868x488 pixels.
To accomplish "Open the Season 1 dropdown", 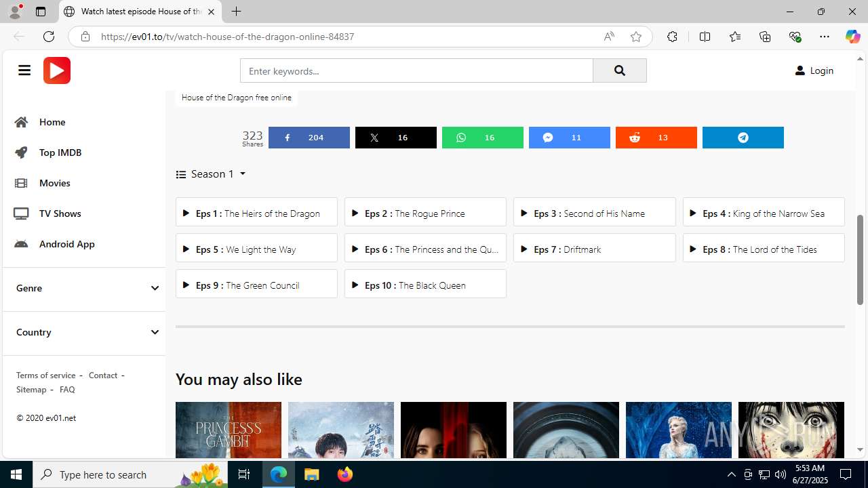I will click(x=211, y=174).
